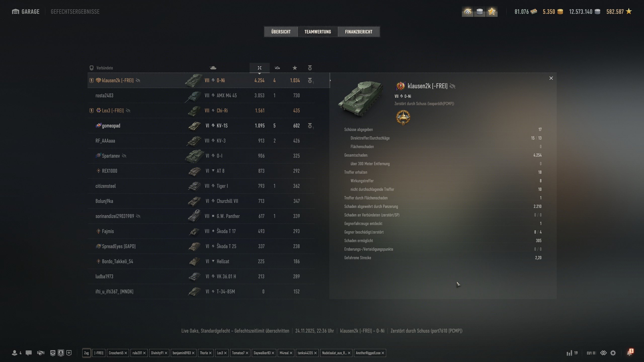The width and height of the screenshot is (644, 362).
Task: Sort by medal achievements column header
Action: tap(310, 68)
